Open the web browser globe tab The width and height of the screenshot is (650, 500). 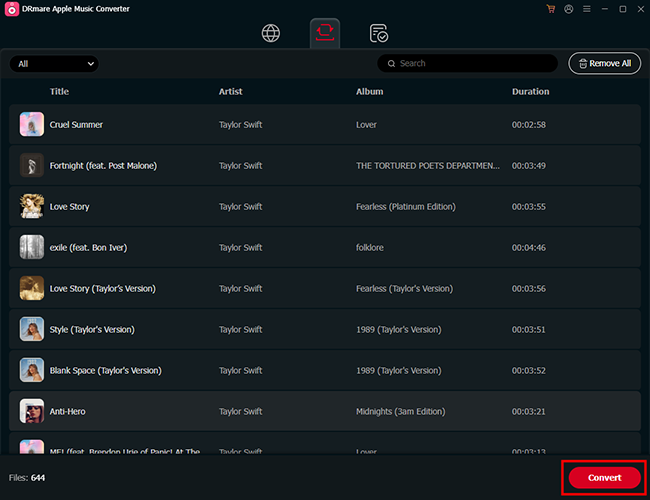point(271,33)
